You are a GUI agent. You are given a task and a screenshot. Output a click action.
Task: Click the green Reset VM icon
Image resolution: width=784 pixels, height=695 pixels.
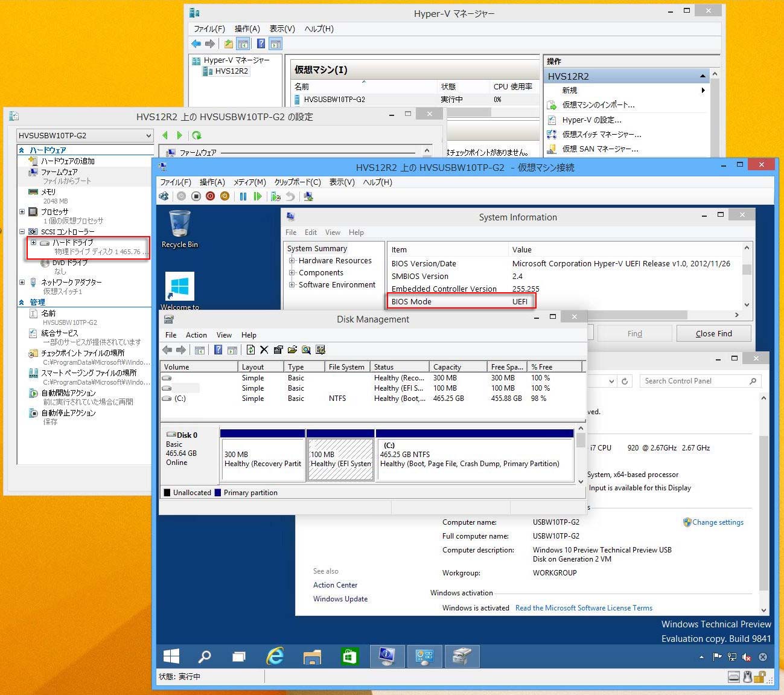point(258,196)
